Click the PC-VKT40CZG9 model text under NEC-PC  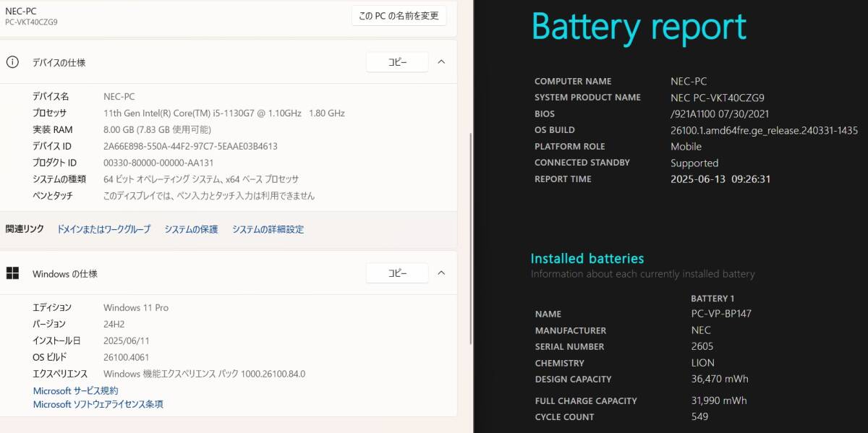pyautogui.click(x=31, y=22)
